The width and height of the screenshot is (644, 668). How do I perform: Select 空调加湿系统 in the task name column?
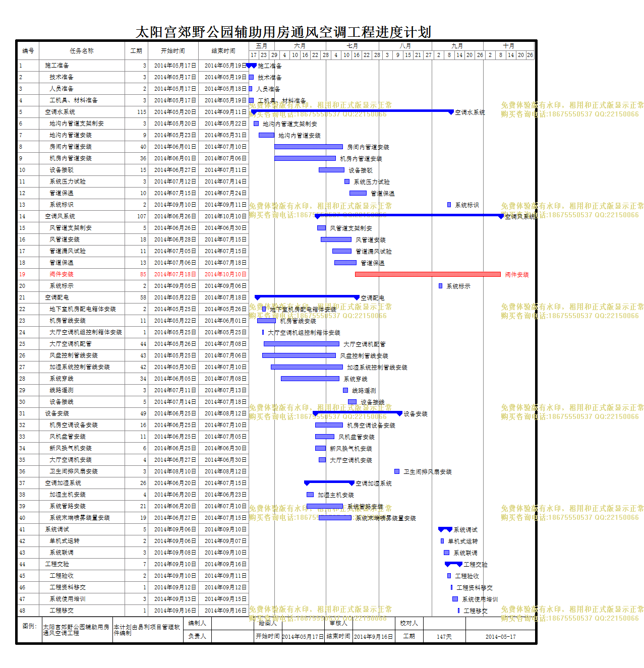[63, 483]
